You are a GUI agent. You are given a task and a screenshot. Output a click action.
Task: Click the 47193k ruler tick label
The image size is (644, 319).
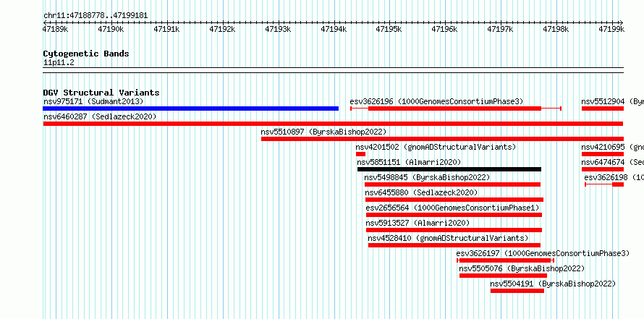(x=279, y=29)
